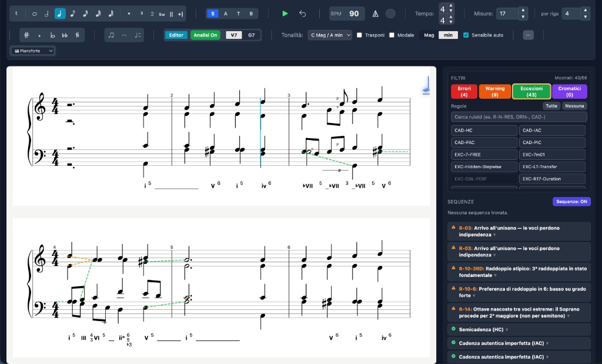Insert a rest symbol
The height and width of the screenshot is (364, 602).
16,14
